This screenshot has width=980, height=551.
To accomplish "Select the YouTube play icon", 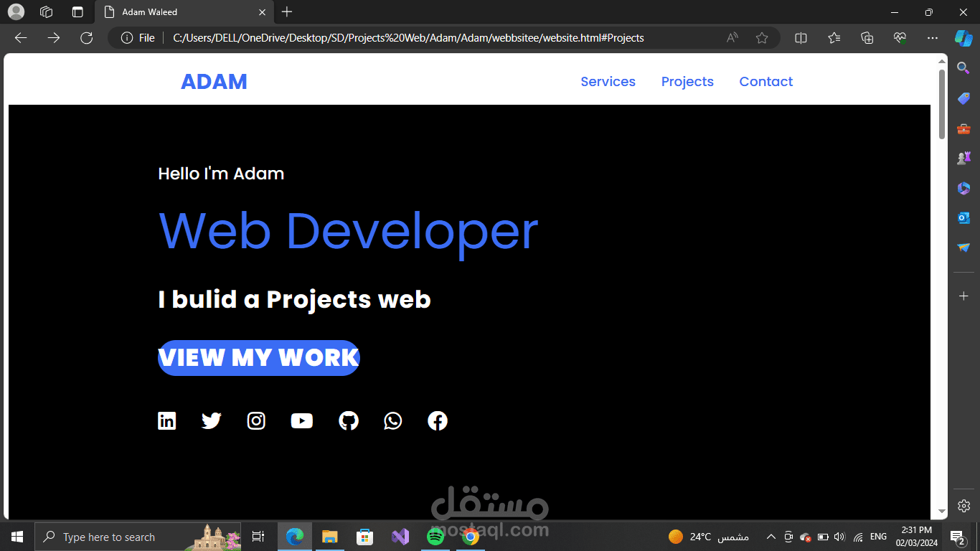I will [301, 420].
